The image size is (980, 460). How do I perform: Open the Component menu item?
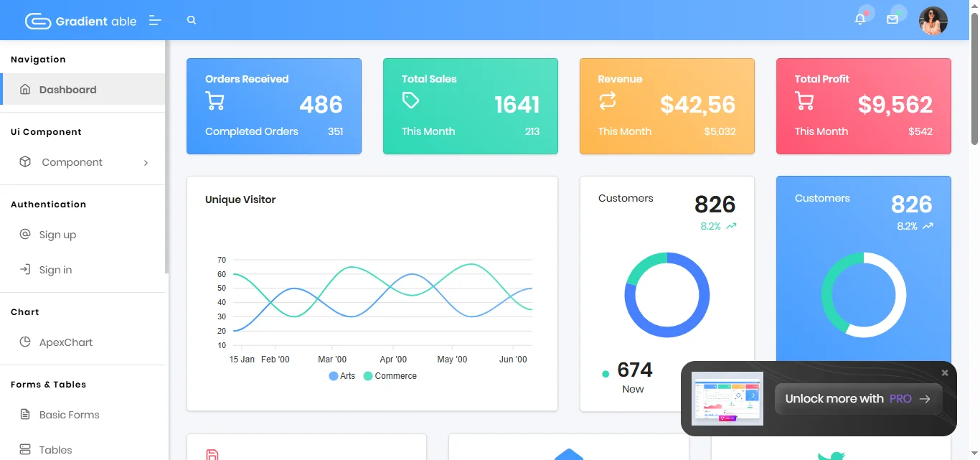tap(83, 162)
